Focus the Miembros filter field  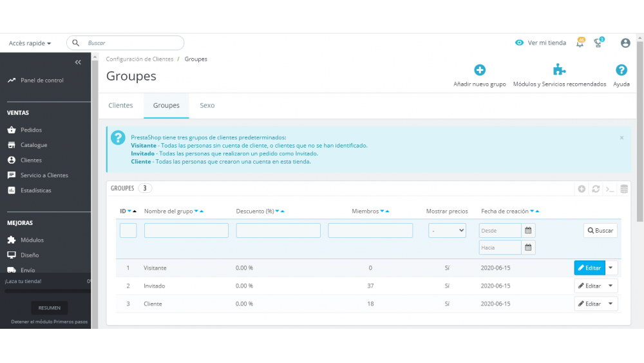click(x=370, y=231)
